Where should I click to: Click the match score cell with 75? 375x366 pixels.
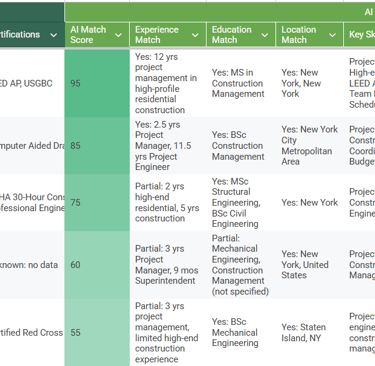[97, 203]
